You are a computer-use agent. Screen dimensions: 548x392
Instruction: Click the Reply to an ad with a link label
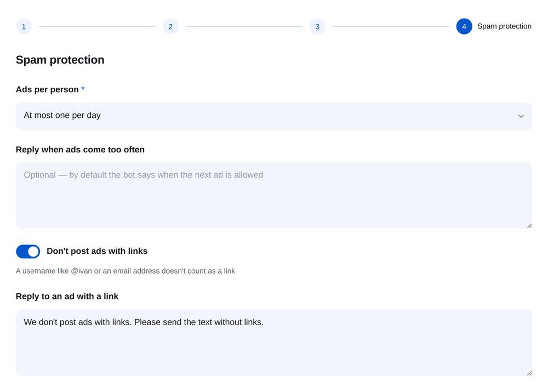pyautogui.click(x=67, y=297)
